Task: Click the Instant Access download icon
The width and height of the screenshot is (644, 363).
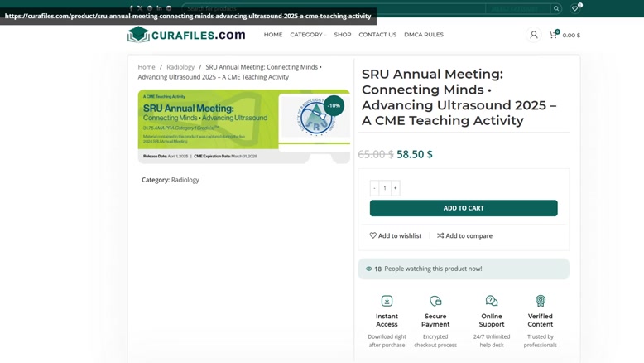Action: point(387,301)
